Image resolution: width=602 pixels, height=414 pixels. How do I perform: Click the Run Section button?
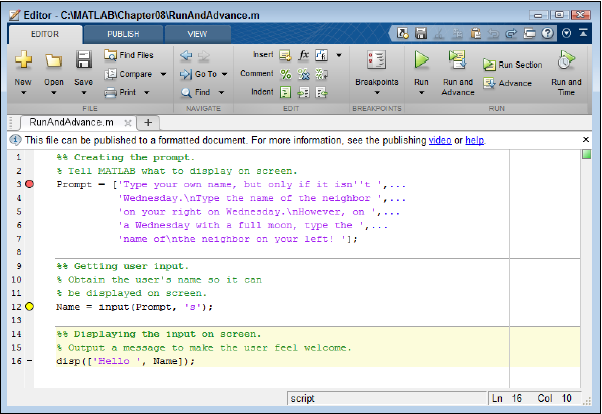pos(513,65)
